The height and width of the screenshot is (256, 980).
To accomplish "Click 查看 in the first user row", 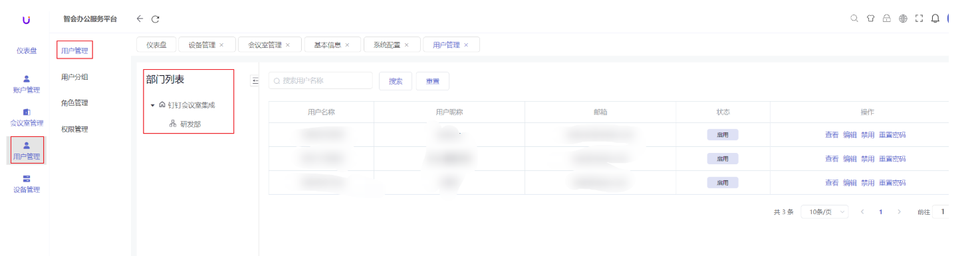I will tap(832, 135).
